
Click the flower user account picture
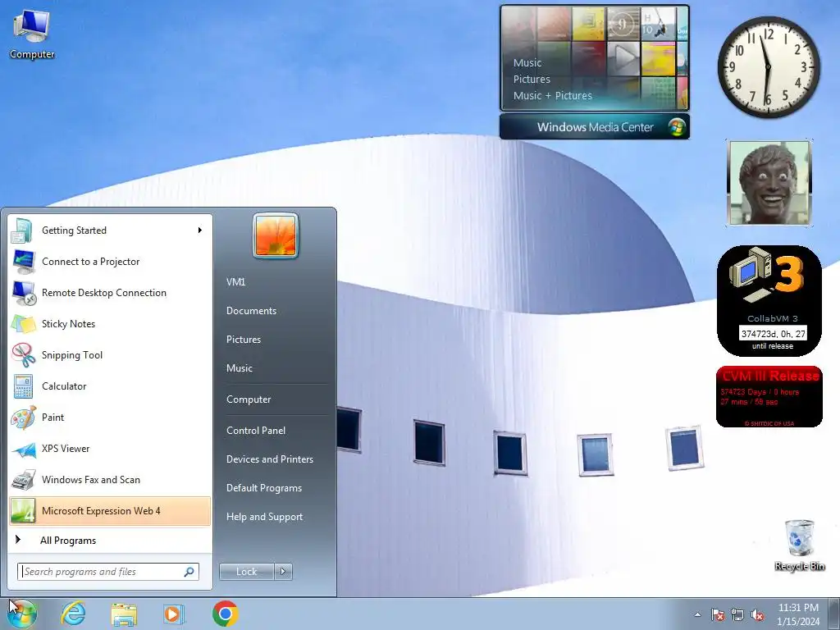[x=276, y=235]
